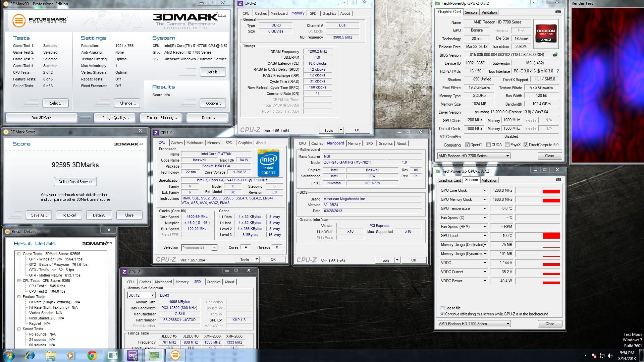The height and width of the screenshot is (362, 644).
Task: Click the screenshot camera icon in GPU-Z Graphics Card window
Action: (x=558, y=12)
